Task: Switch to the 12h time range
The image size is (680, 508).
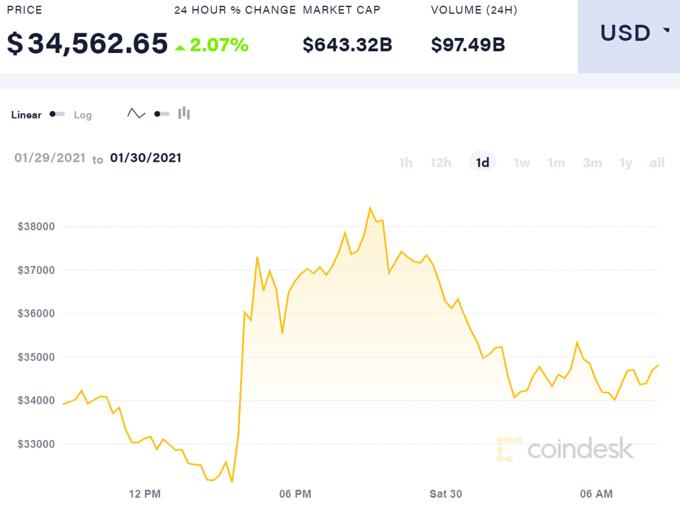Action: coord(440,163)
